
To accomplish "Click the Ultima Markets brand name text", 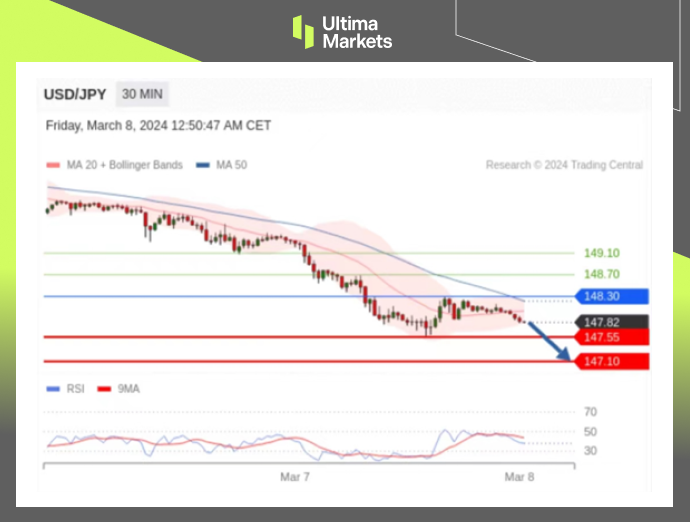I will [x=357, y=32].
